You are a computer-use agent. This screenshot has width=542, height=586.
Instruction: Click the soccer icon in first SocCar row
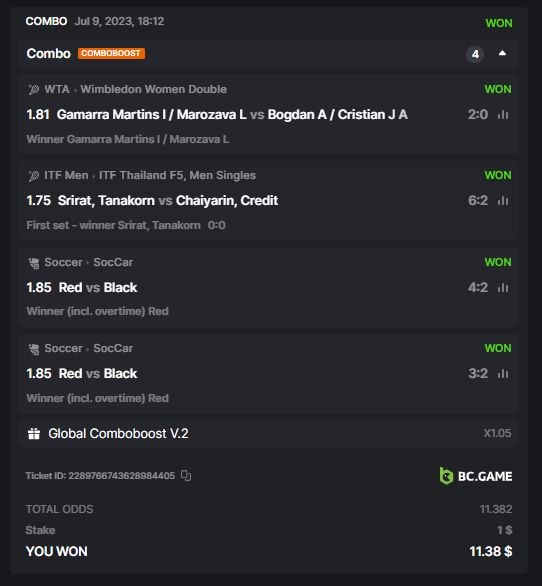(34, 263)
